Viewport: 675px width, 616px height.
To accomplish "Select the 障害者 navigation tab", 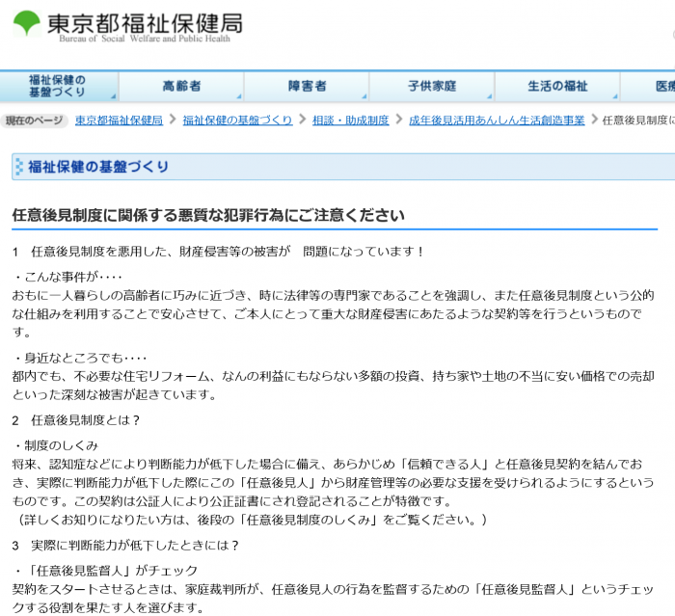I will pos(307,86).
